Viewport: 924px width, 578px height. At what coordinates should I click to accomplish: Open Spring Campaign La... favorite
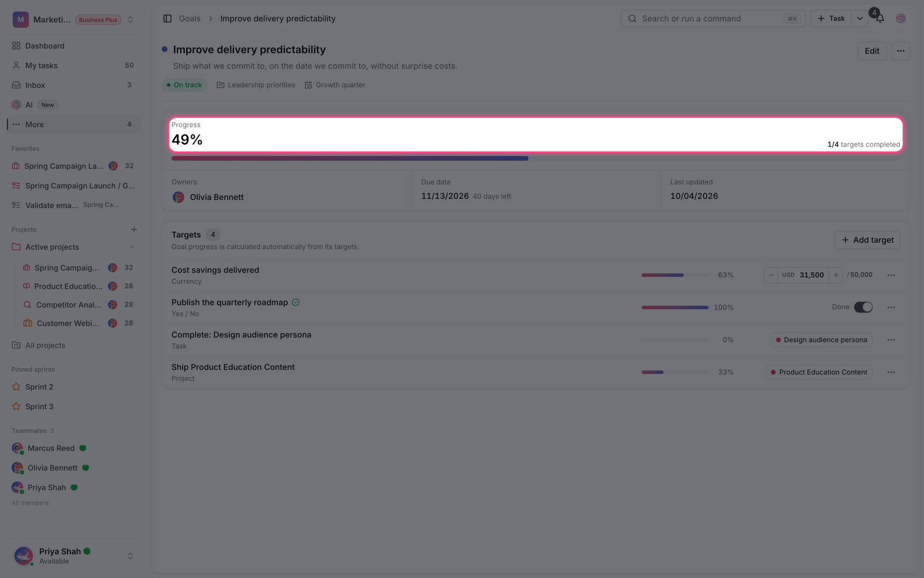coord(74,166)
